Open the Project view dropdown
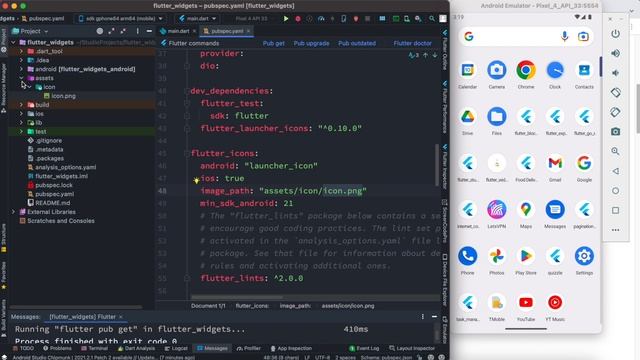This screenshot has width=640, height=360. click(31, 31)
